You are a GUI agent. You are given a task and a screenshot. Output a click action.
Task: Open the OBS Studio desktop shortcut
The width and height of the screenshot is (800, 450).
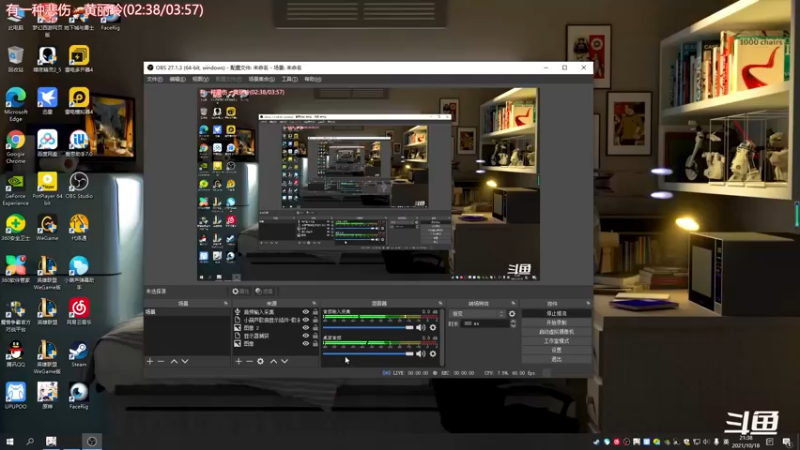79,186
